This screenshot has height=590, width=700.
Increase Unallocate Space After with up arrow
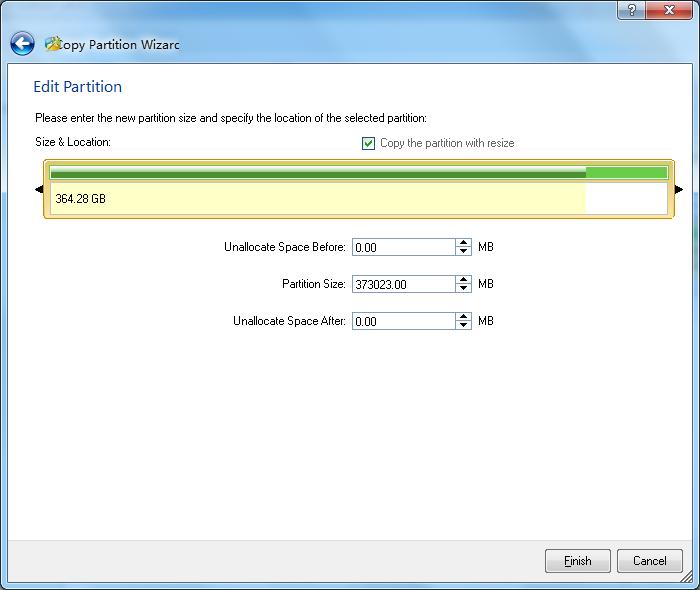pos(463,317)
